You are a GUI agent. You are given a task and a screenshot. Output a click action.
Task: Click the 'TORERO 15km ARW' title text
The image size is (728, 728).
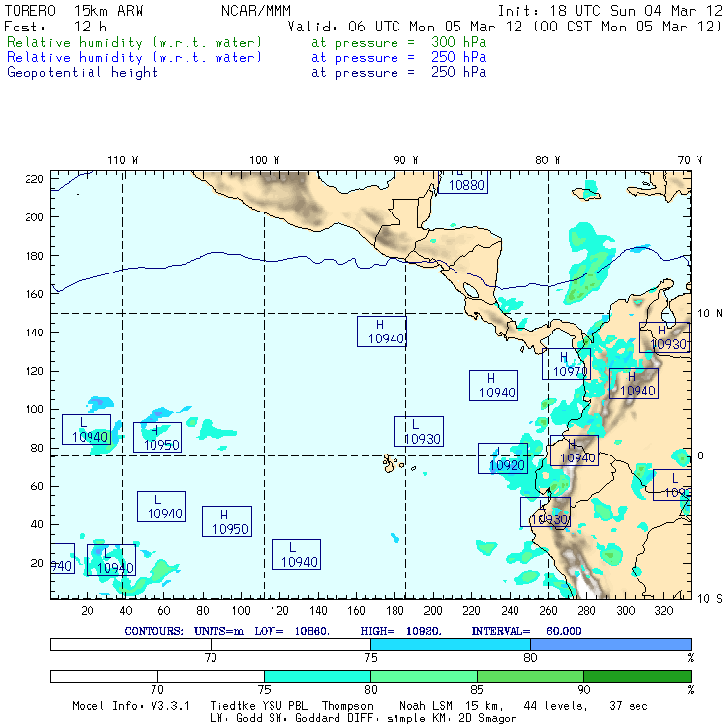point(74,11)
